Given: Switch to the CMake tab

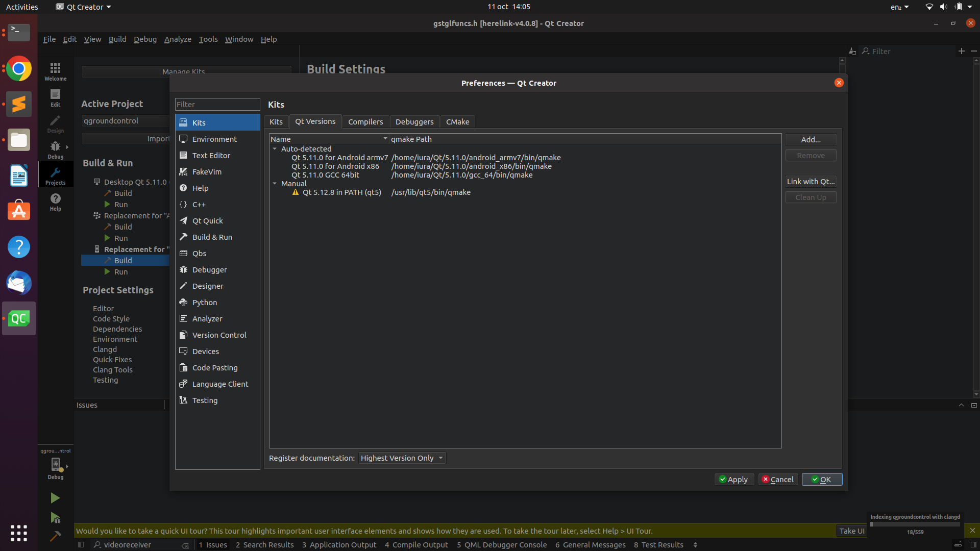Looking at the screenshot, I should (x=457, y=121).
